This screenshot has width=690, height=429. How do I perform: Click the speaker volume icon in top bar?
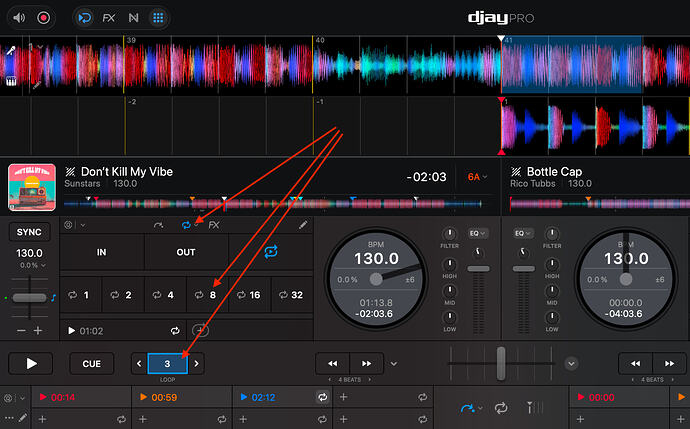click(19, 18)
